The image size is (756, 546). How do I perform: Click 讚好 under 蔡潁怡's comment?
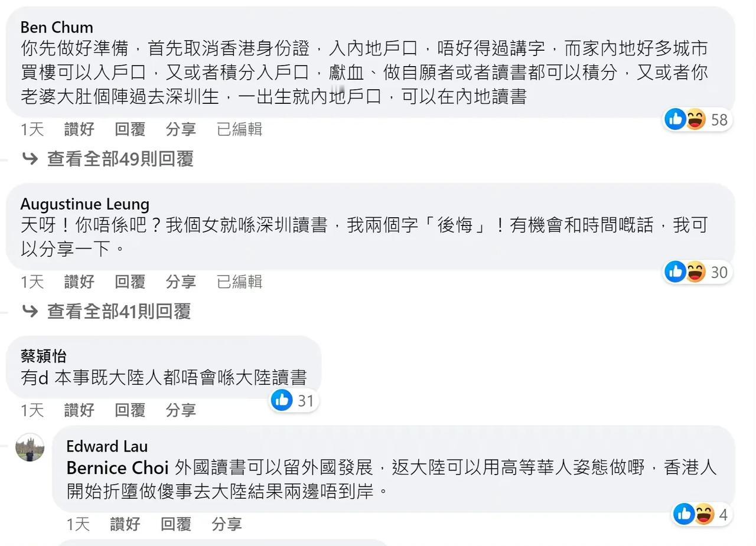click(79, 410)
